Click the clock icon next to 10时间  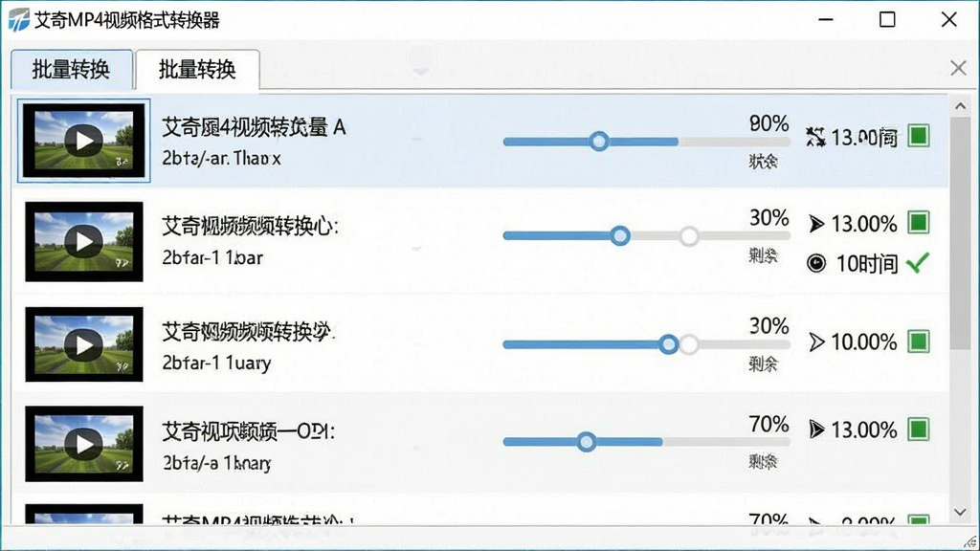[x=816, y=264]
